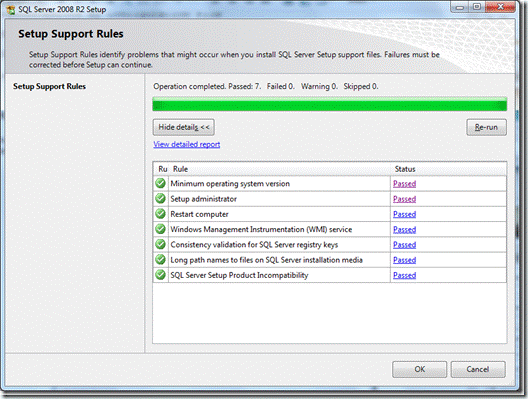
Task: Select Setup Support Rules step in left pane
Action: click(x=50, y=87)
